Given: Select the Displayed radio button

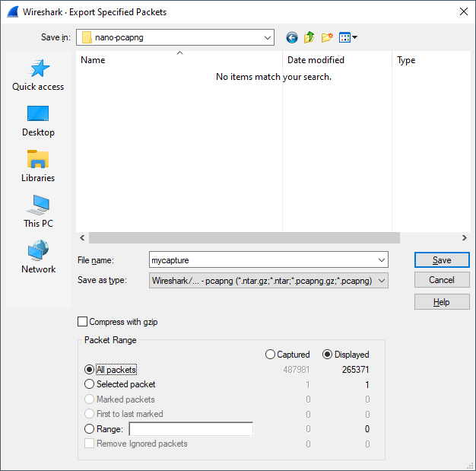Looking at the screenshot, I should 327,355.
